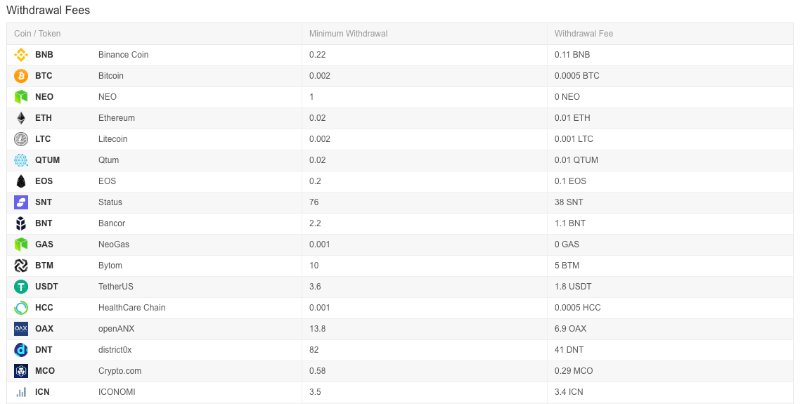Click the Qtum globe icon
Image resolution: width=800 pixels, height=404 pixels.
tap(21, 160)
